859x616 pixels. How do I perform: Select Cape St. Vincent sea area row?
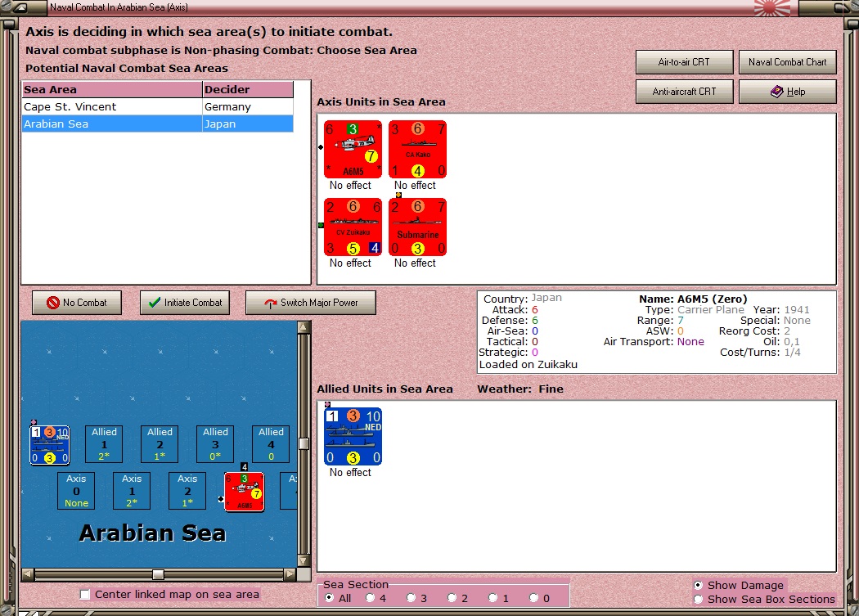tap(158, 107)
